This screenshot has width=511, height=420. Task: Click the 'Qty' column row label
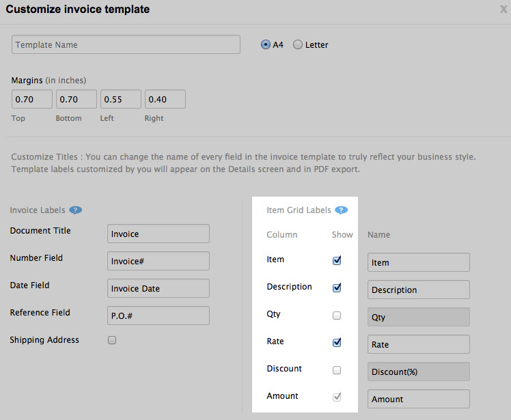pyautogui.click(x=273, y=314)
